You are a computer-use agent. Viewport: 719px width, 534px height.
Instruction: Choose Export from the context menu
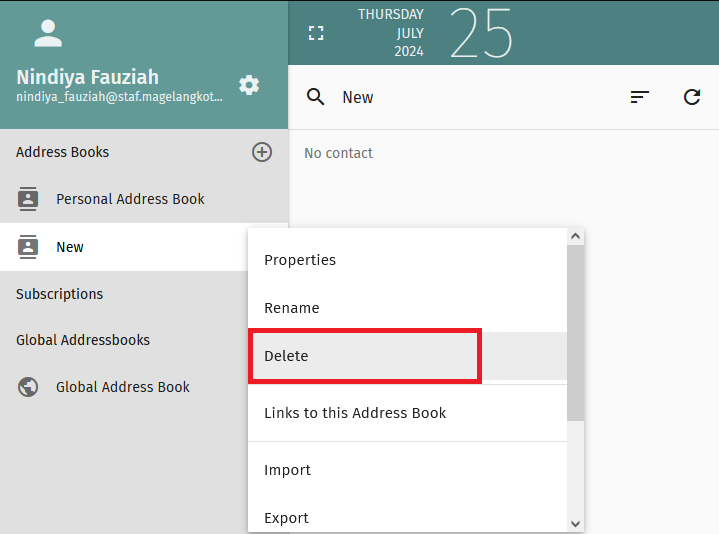[286, 518]
